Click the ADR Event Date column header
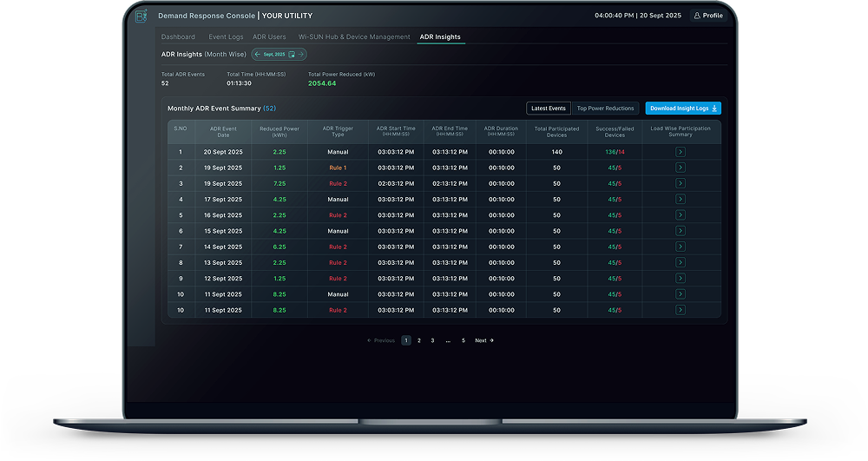Image resolution: width=868 pixels, height=461 pixels. (x=223, y=132)
